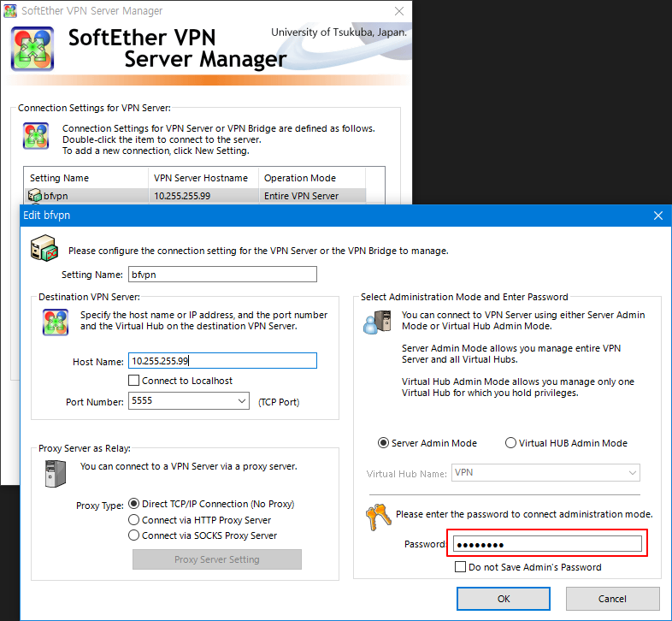This screenshot has height=621, width=672.
Task: Select Server Admin Mode radio button
Action: click(x=383, y=443)
